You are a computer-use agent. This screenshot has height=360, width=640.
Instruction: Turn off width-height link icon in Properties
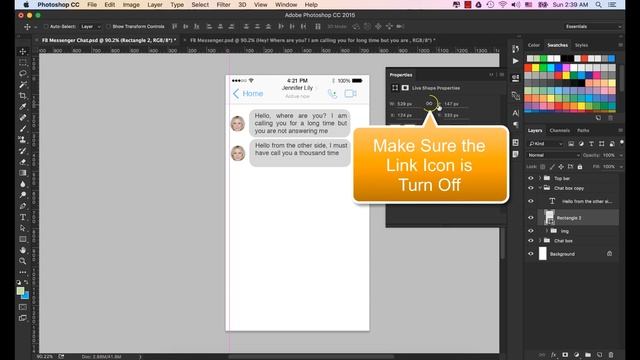pyautogui.click(x=429, y=104)
